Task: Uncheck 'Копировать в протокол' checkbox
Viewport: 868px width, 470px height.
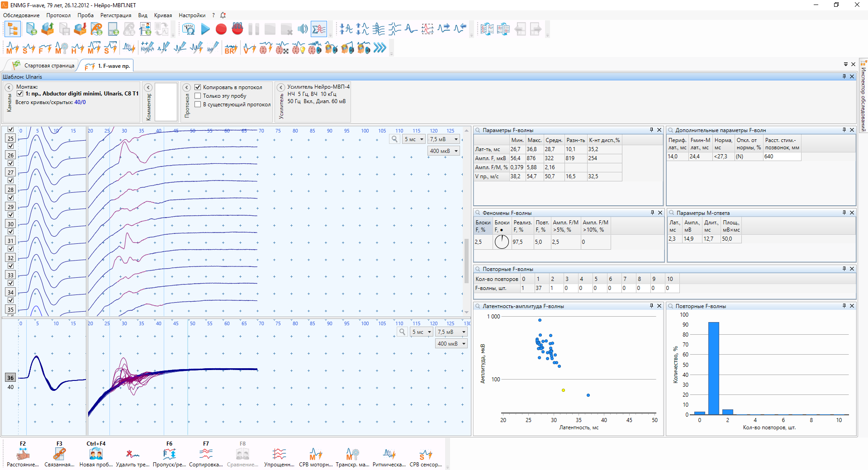Action: 198,87
